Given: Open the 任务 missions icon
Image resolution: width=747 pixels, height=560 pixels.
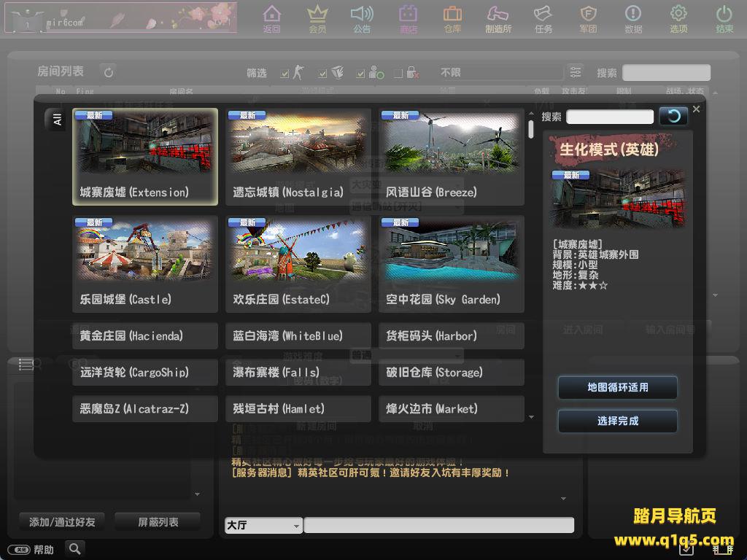Looking at the screenshot, I should coord(543,19).
